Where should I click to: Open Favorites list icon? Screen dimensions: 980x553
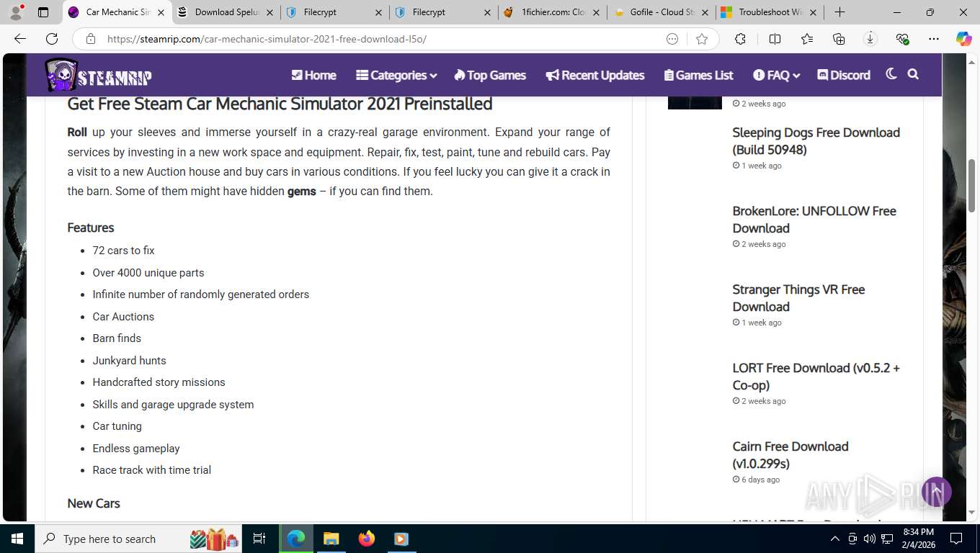[x=806, y=39]
